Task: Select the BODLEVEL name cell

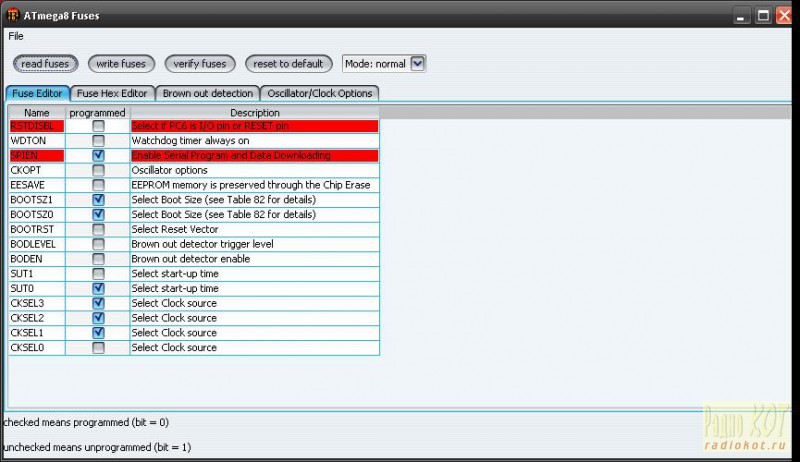Action: point(37,244)
